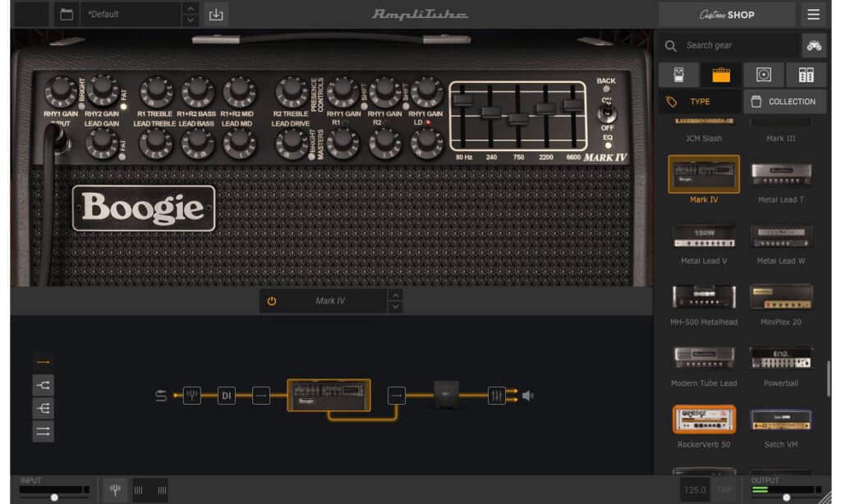Viewport: 841px width, 504px height.
Task: Click the empty slot before the amp
Action: tap(260, 396)
